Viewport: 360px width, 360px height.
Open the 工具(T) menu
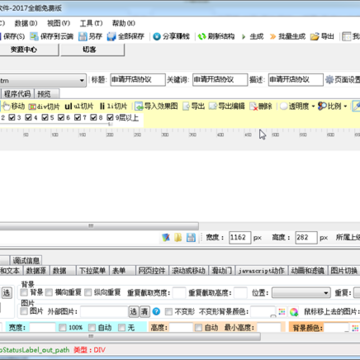(91, 23)
